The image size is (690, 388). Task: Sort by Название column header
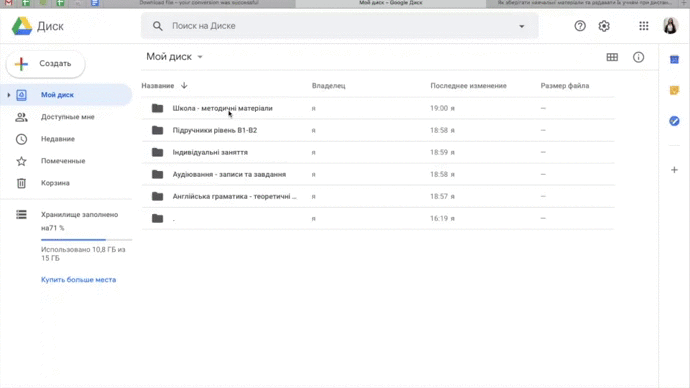tap(158, 86)
